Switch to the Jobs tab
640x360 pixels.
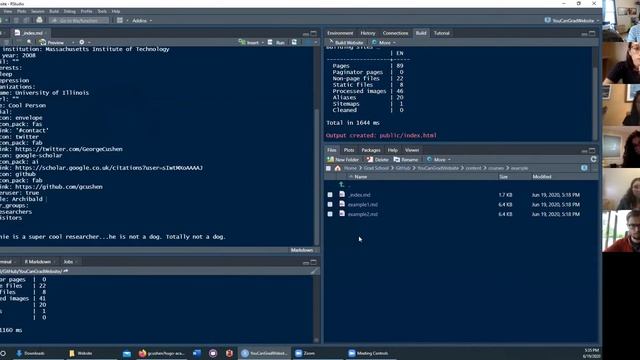coord(68,262)
